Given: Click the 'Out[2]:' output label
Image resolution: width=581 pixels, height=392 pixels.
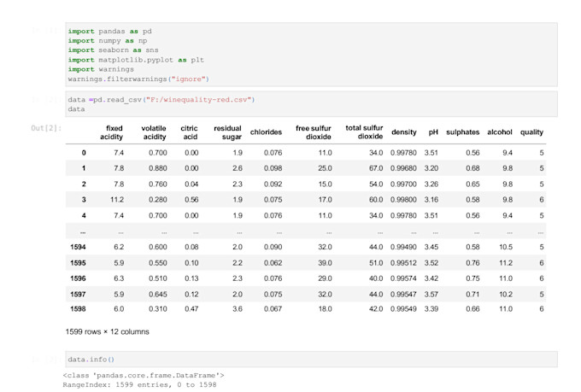Looking at the screenshot, I should (46, 128).
